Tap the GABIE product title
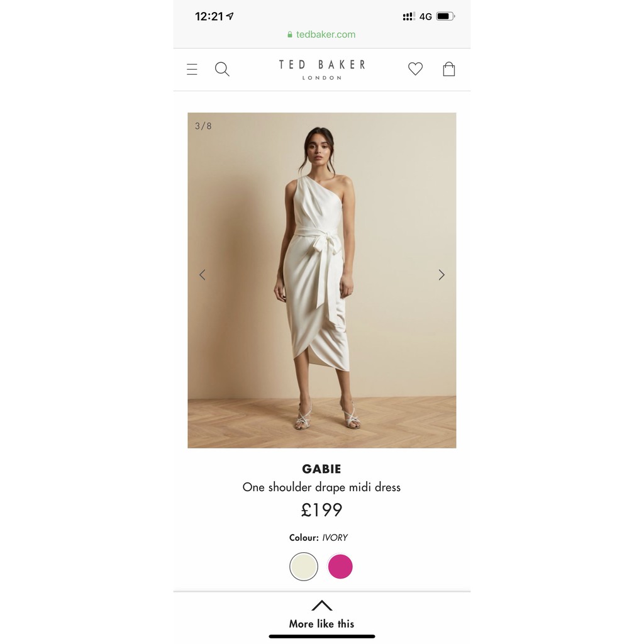 tap(321, 469)
